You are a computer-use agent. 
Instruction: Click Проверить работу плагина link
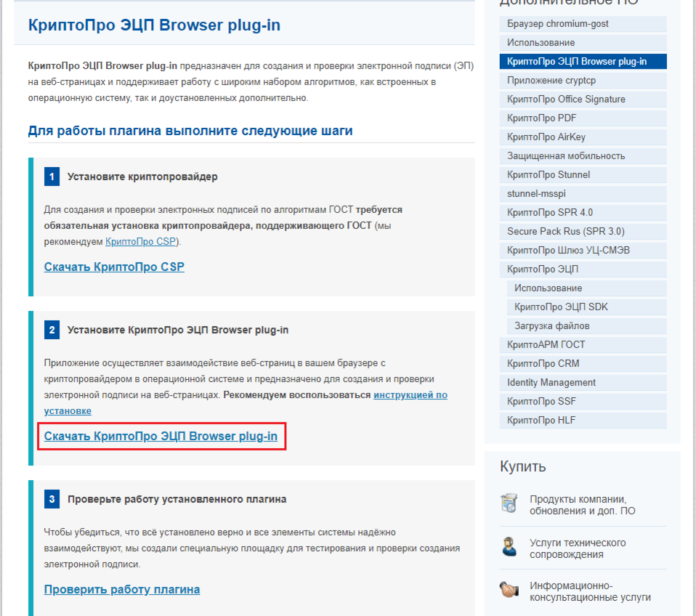pyautogui.click(x=121, y=589)
